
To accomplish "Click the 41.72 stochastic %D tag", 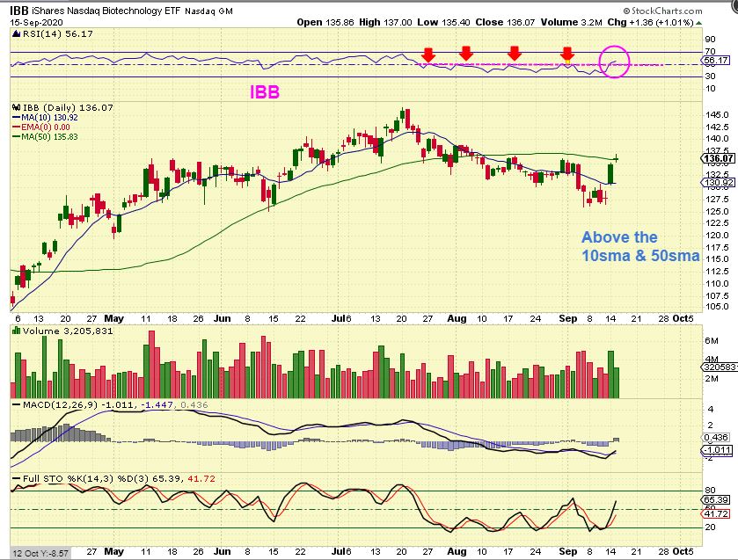I will click(716, 514).
